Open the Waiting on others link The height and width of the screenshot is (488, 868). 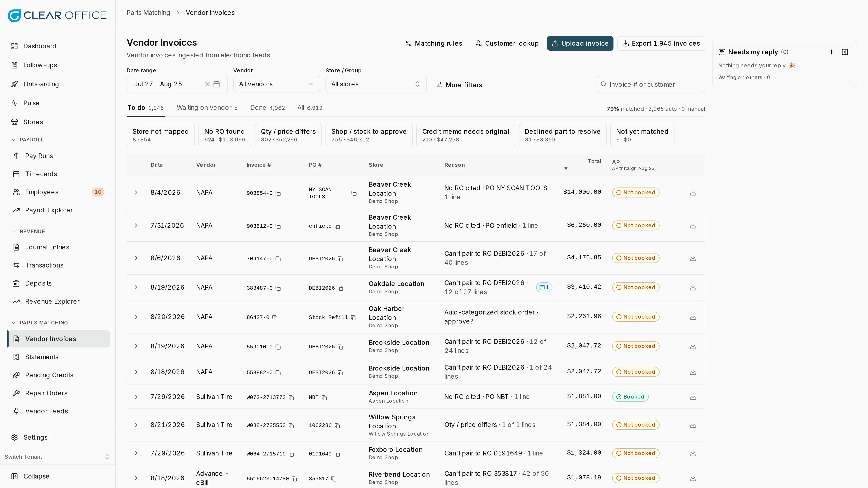point(747,77)
